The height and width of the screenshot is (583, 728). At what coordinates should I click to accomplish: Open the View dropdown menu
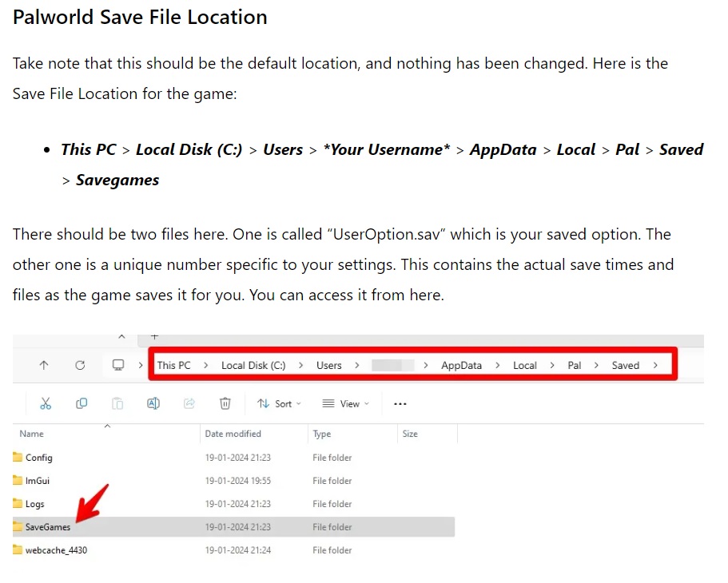[345, 404]
